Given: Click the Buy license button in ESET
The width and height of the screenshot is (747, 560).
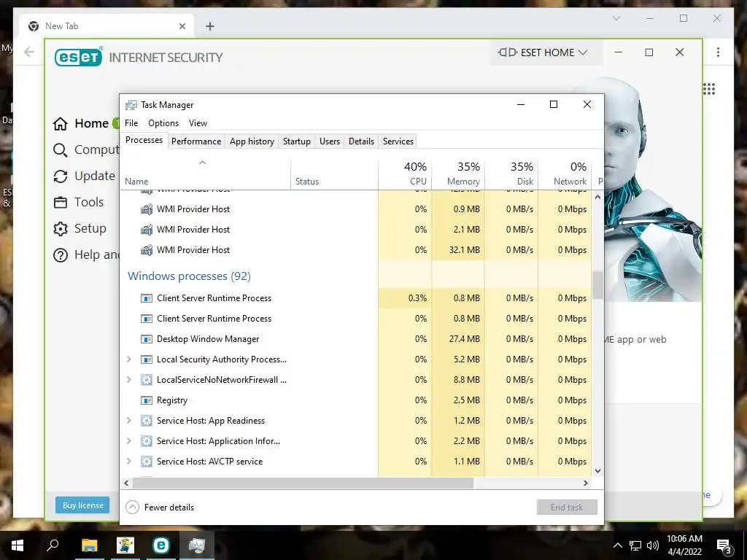Looking at the screenshot, I should point(83,506).
